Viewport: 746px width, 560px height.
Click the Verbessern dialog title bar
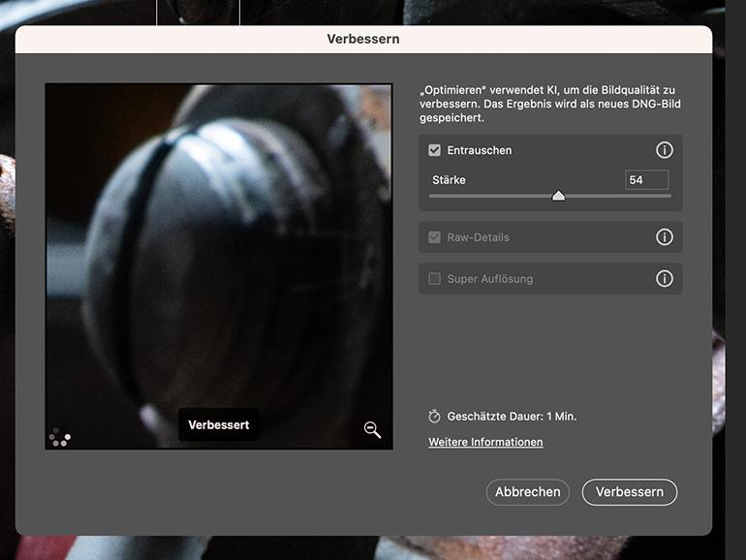click(363, 40)
